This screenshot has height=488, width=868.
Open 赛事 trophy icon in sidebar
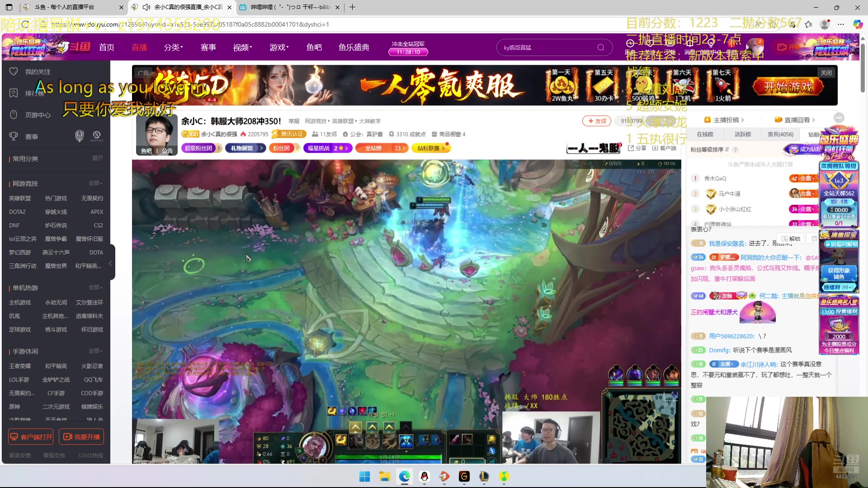pos(14,136)
